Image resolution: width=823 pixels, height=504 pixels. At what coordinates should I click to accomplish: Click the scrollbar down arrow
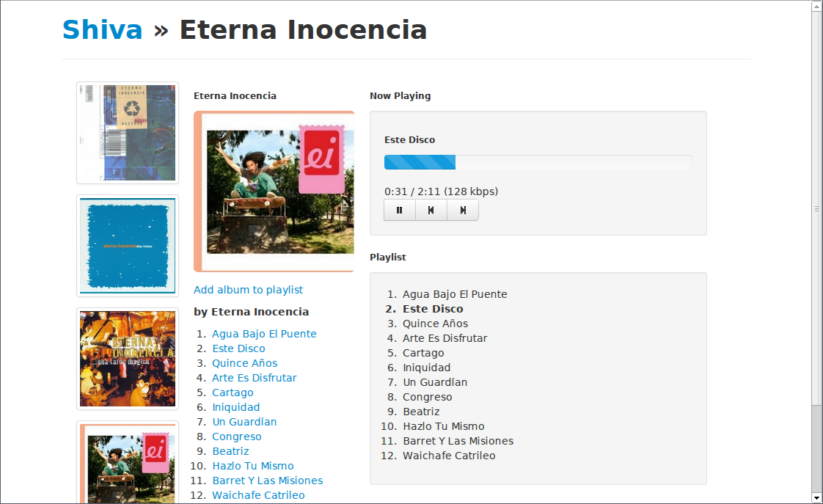point(816,497)
